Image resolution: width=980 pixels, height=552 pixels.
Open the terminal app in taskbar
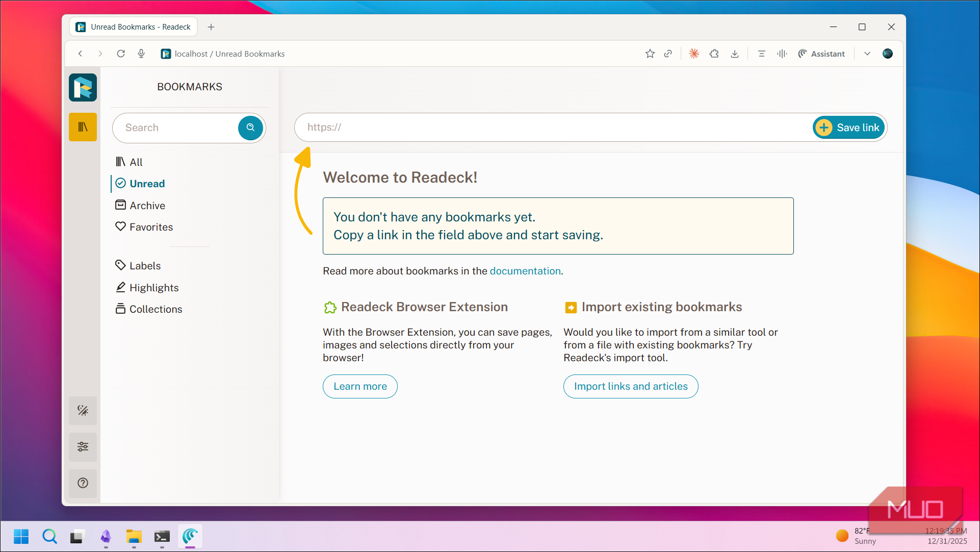coord(162,536)
